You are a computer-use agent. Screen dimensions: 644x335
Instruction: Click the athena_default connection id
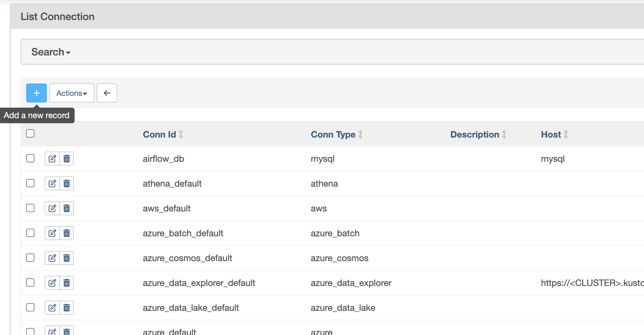(172, 183)
